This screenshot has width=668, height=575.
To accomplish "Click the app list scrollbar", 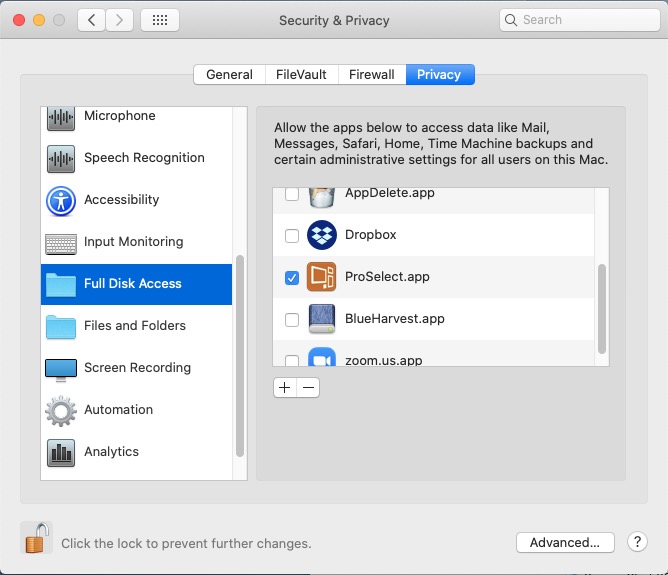I will coord(602,308).
